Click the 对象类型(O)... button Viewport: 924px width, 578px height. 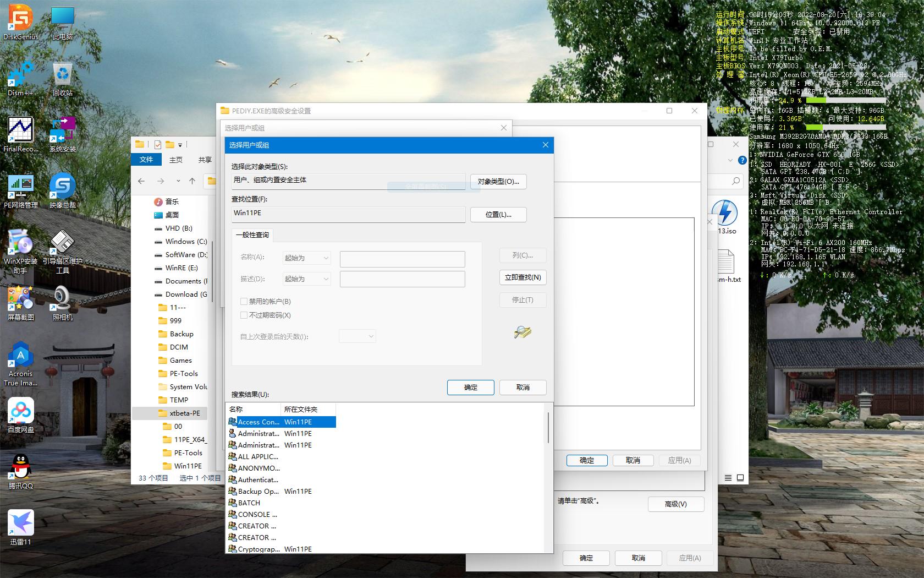pos(498,181)
